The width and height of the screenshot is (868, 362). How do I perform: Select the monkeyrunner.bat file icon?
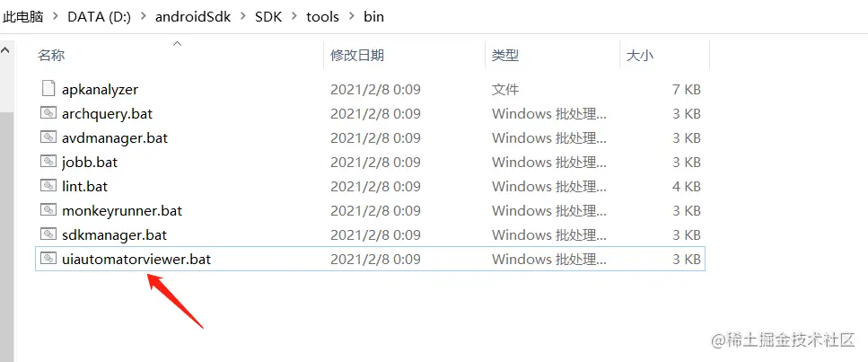(48, 211)
